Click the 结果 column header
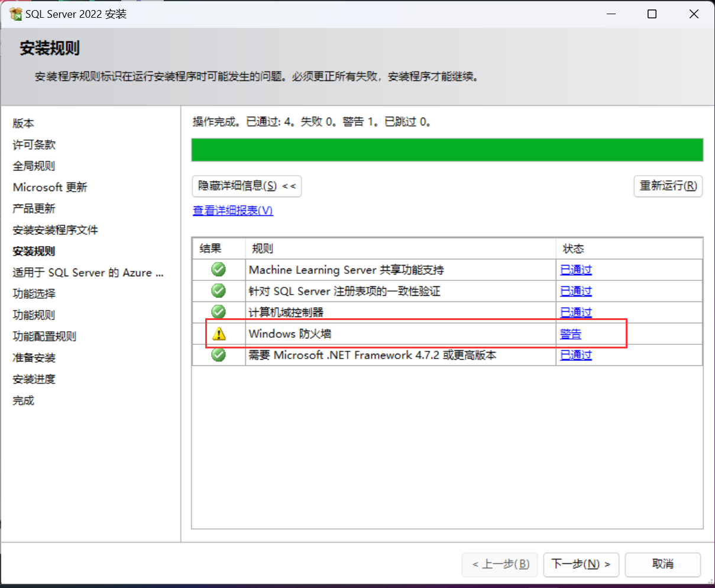Image resolution: width=715 pixels, height=588 pixels. point(219,248)
